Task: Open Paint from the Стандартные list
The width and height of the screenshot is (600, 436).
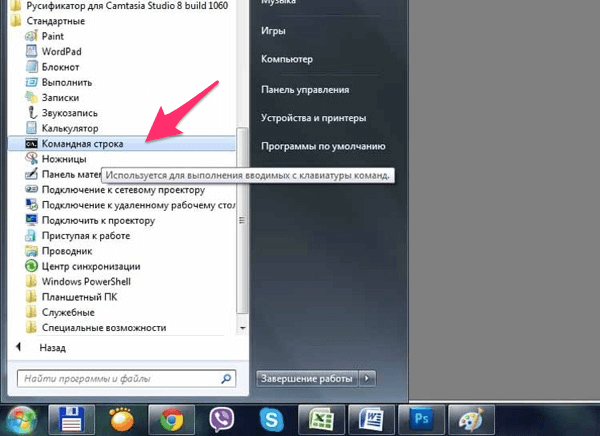Action: pyautogui.click(x=55, y=34)
